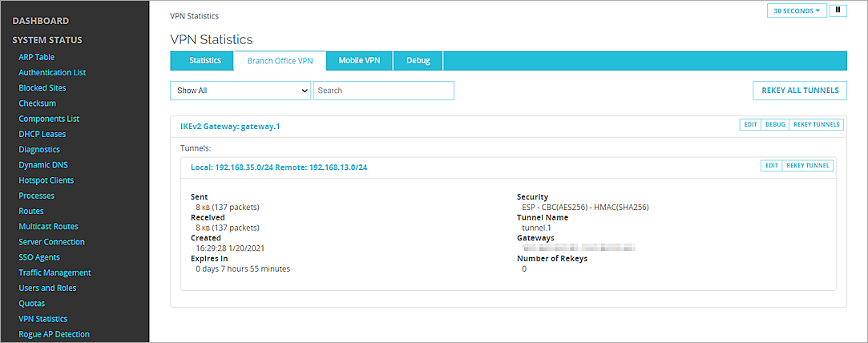
Task: Edit the 192.168.35.0/24 tunnel
Action: 771,166
